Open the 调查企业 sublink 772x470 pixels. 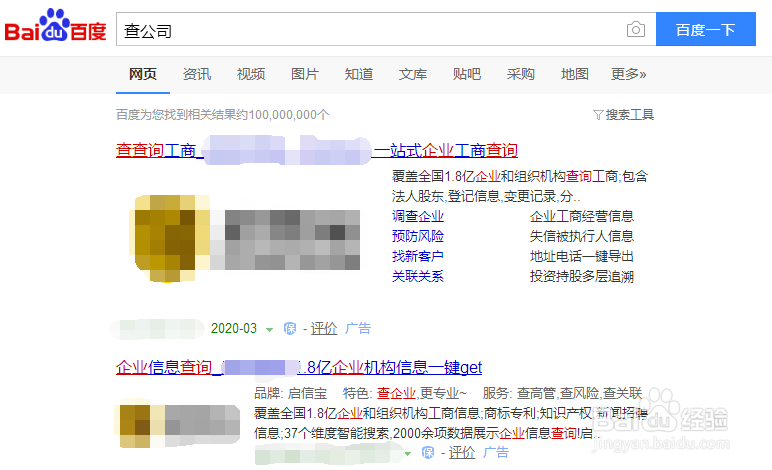point(418,216)
